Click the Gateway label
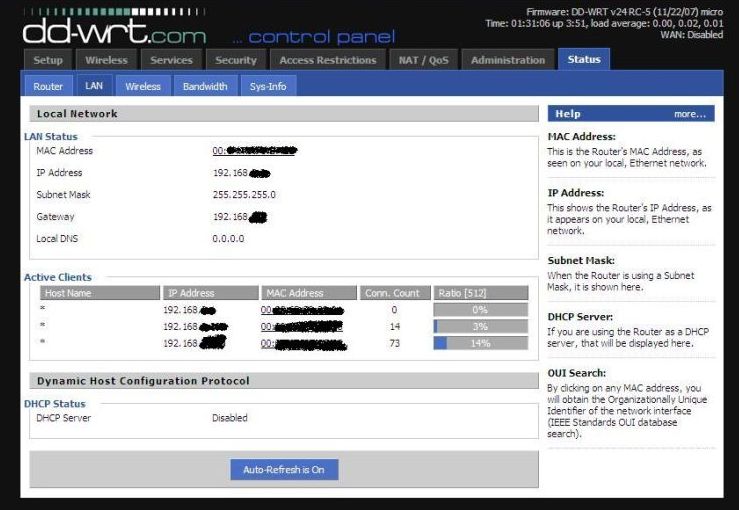 (55, 217)
